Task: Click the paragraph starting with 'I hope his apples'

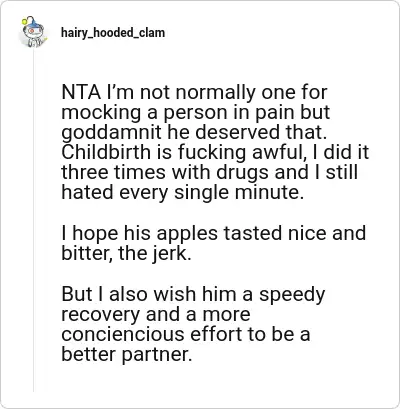Action: coord(213,243)
